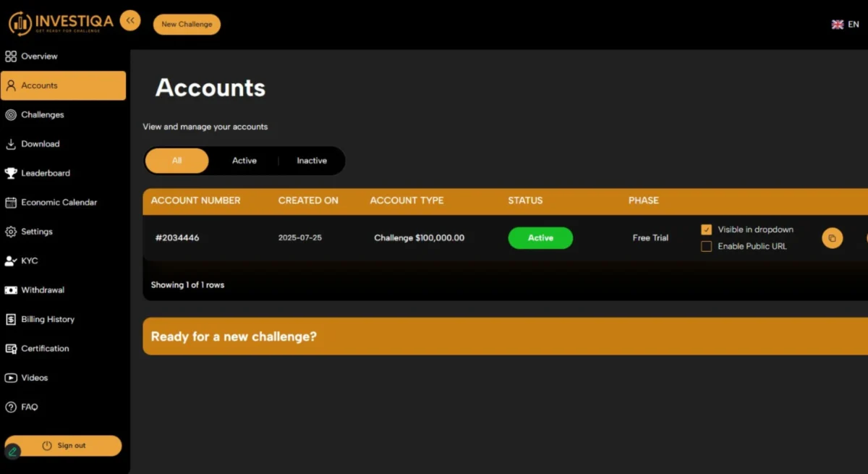This screenshot has height=474, width=868.
Task: Collapse the sidebar with double-chevron button
Action: 130,21
